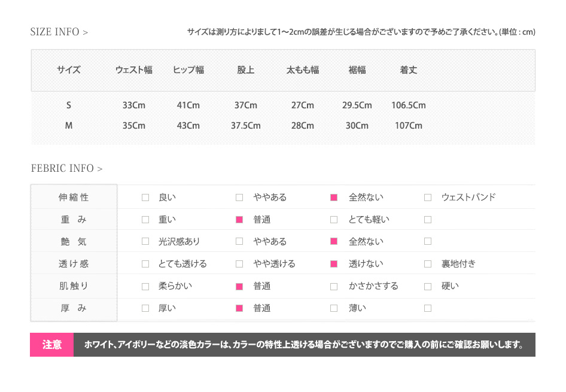Check the 厚い box for 厚み
The width and height of the screenshot is (566, 392).
coord(145,308)
